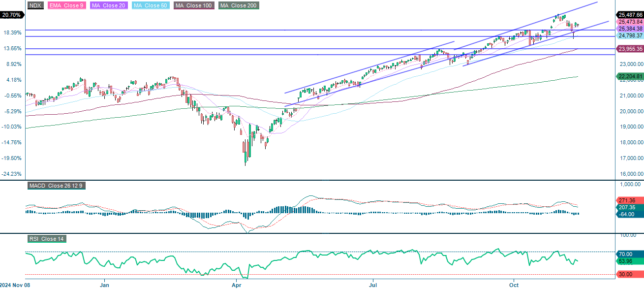The height and width of the screenshot is (289, 644).
Task: Click the -14.76% axis label
Action: pyautogui.click(x=11, y=143)
